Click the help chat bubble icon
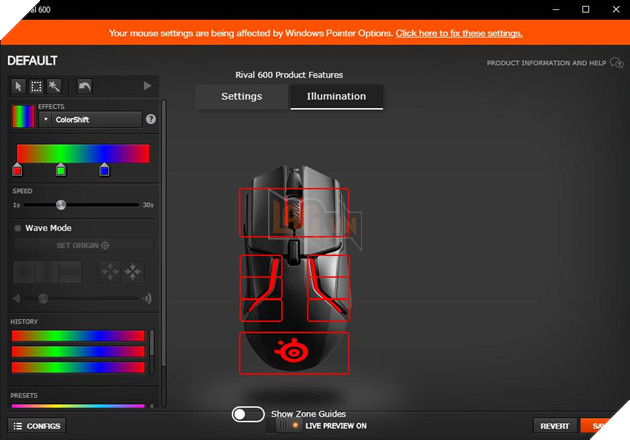Viewport: 630px width, 440px height. click(616, 63)
